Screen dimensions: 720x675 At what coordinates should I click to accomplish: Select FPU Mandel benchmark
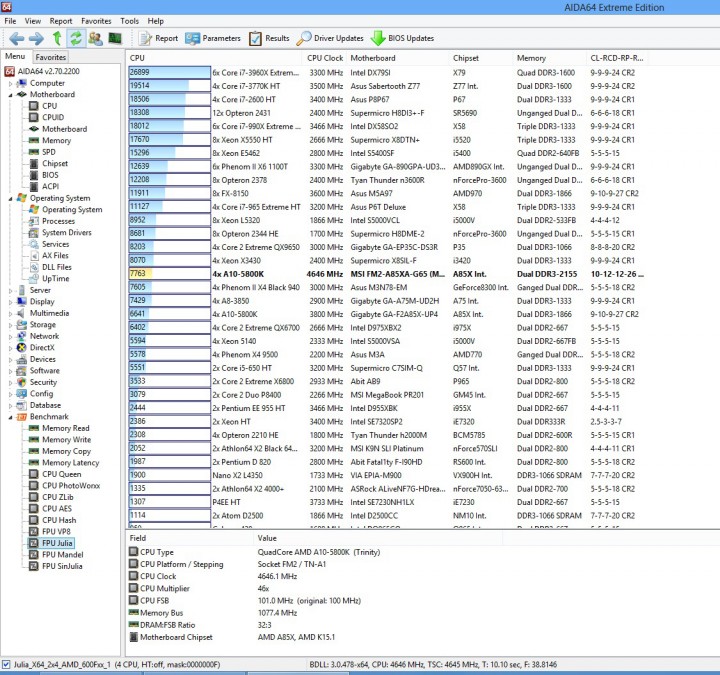(x=56, y=554)
